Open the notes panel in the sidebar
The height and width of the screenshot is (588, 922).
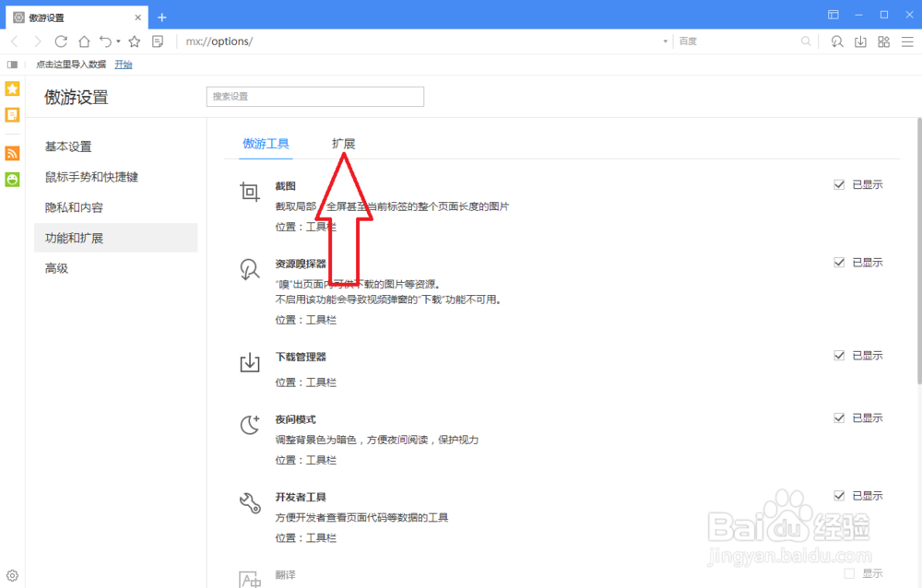coord(12,114)
